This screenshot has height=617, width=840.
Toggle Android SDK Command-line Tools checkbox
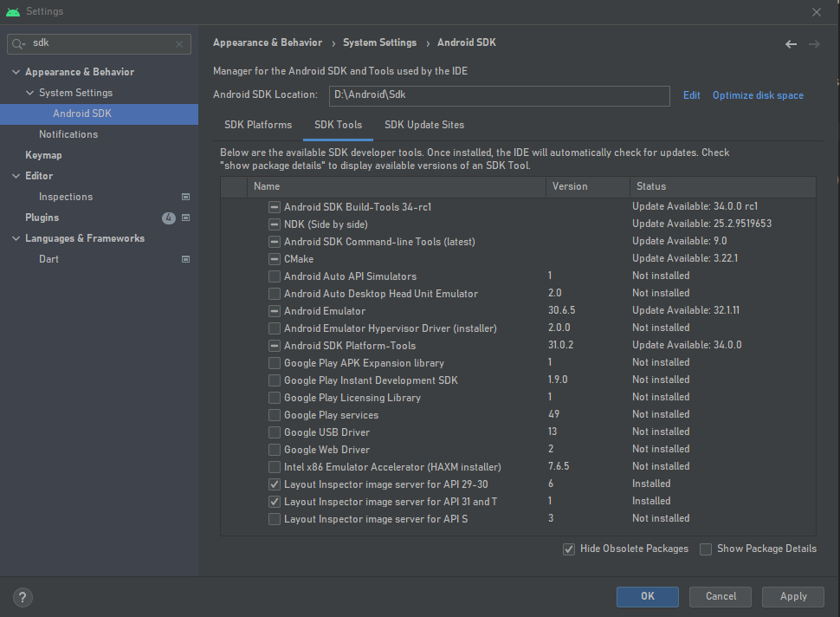pos(275,242)
